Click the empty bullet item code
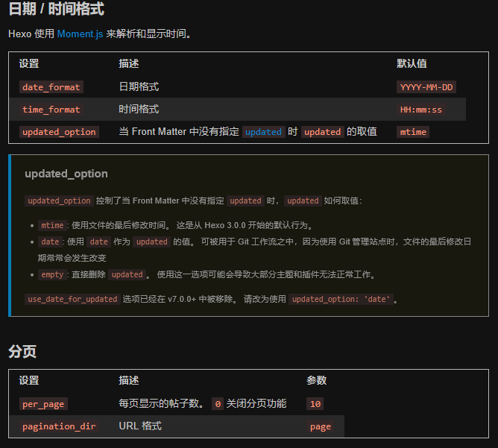The height and width of the screenshot is (448, 498). [x=52, y=274]
